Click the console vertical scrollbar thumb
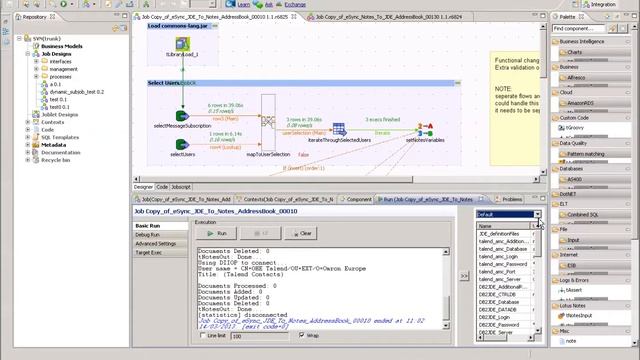Viewport: 640px width, 360px height. pos(446,308)
